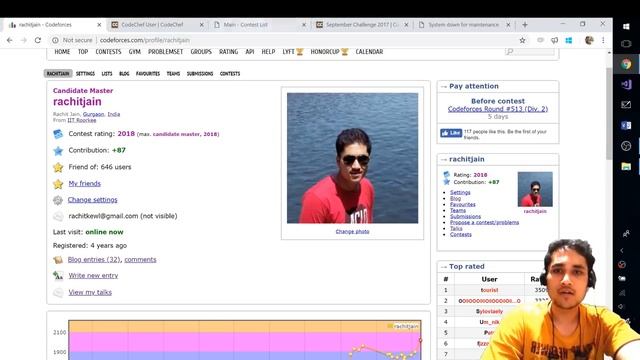The image size is (640, 360).
Task: Open the RATING menu item
Action: 228,52
